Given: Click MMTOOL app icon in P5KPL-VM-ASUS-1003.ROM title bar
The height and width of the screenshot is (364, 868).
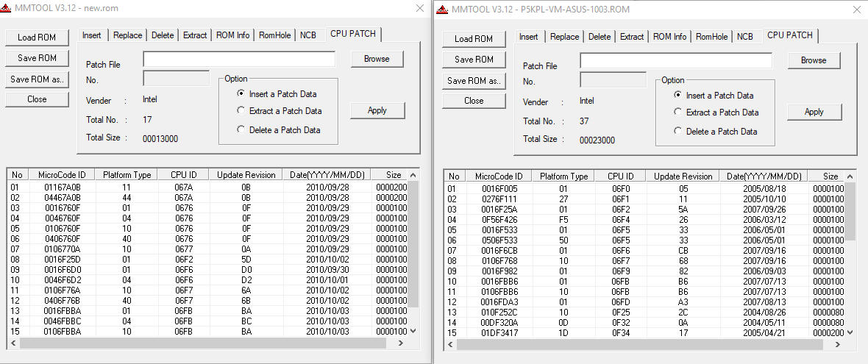Looking at the screenshot, I should 442,10.
